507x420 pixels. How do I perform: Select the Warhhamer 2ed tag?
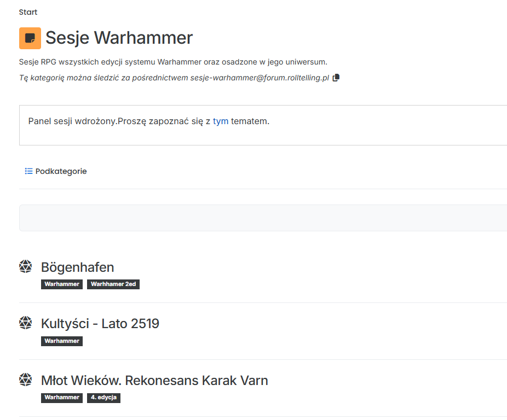(x=113, y=284)
